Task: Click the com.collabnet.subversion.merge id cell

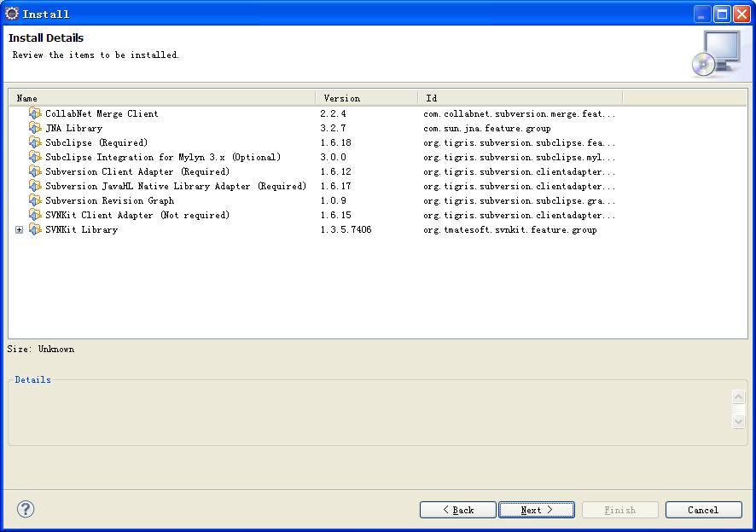Action: click(x=520, y=113)
